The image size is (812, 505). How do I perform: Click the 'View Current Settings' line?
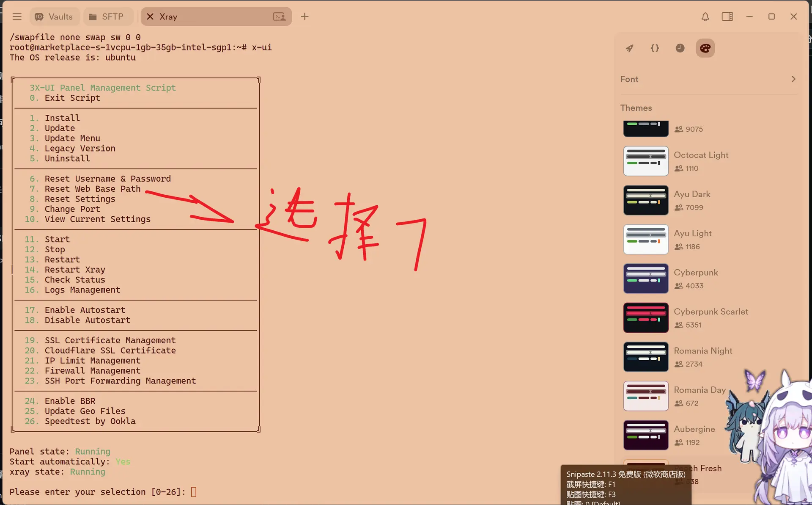[88, 219]
